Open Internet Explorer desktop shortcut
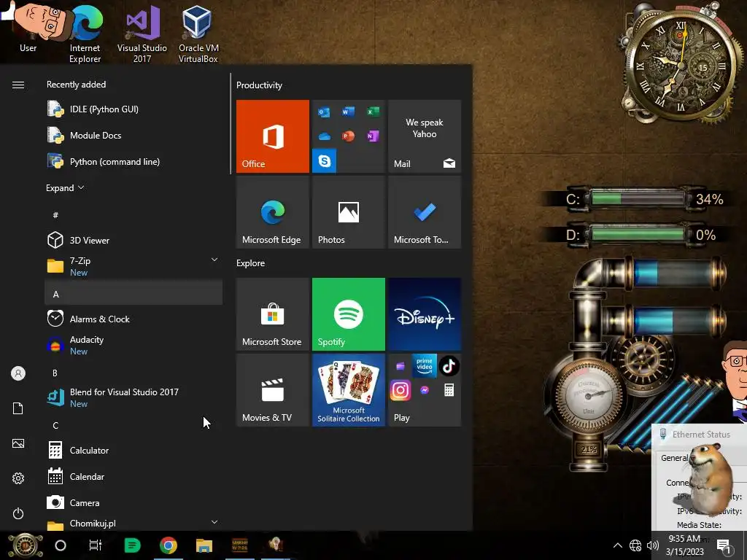Viewport: 747px width, 560px height. point(85,34)
